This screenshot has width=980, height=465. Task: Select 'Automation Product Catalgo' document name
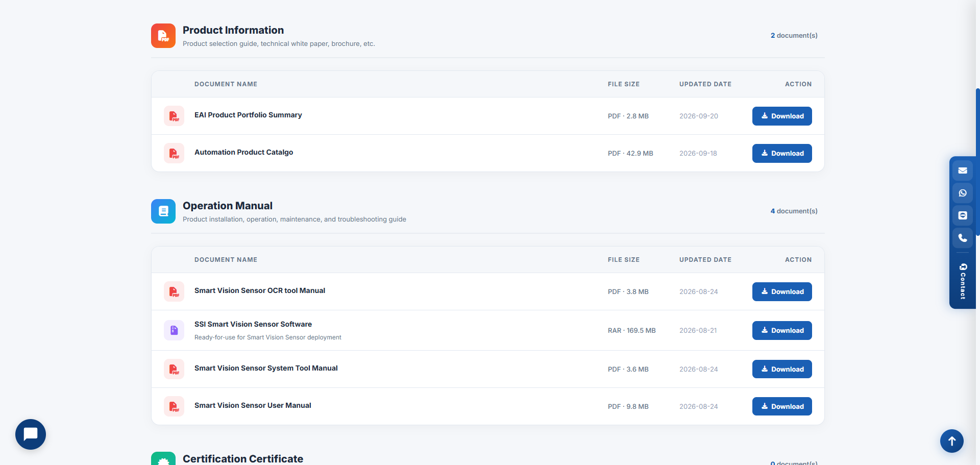tap(243, 152)
